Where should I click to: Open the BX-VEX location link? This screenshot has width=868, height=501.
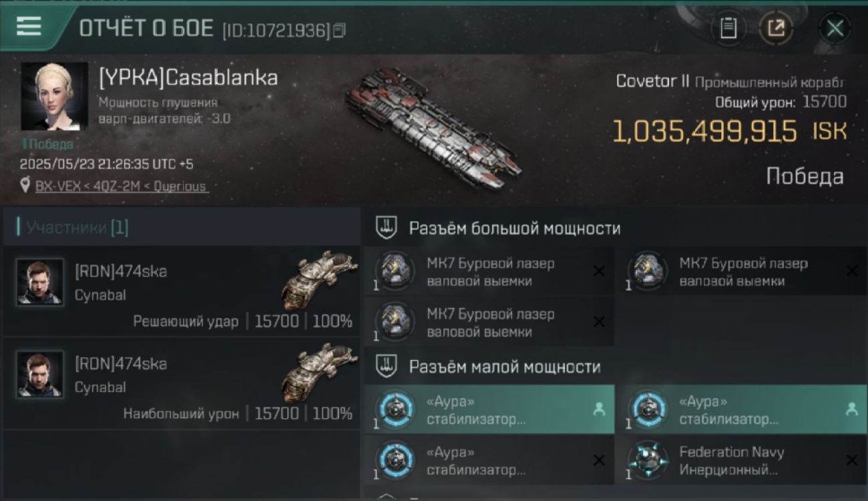[122, 186]
